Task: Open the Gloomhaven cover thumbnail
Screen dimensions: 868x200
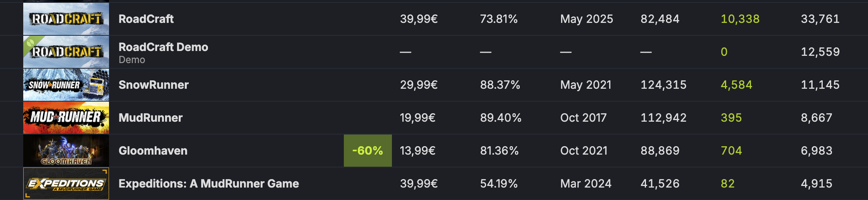Action: pos(66,151)
